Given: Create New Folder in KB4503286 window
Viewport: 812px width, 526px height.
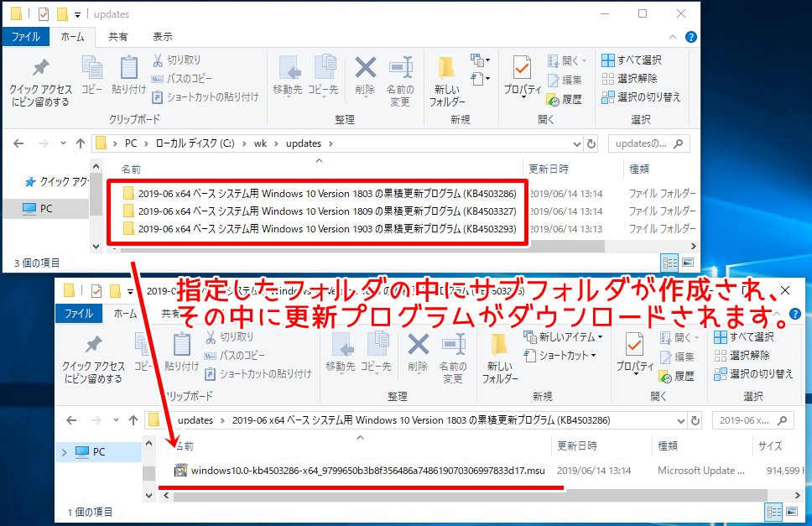Looking at the screenshot, I should pos(500,357).
